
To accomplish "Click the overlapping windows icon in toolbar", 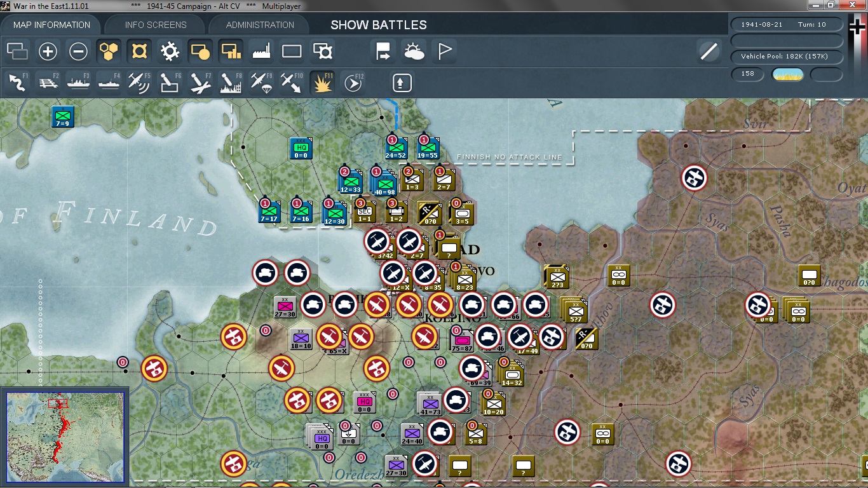I will [17, 51].
